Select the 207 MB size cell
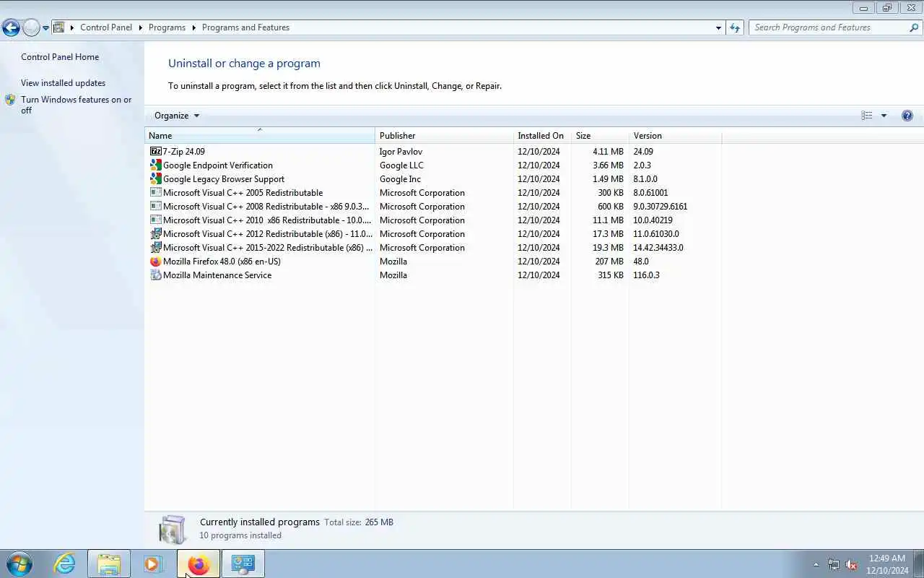Viewport: 924px width, 578px height. pos(609,262)
